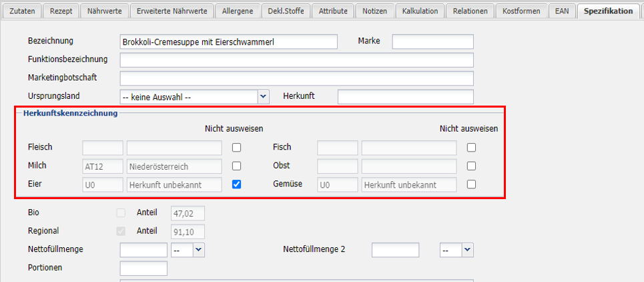Toggle Nicht ausweisen checkbox for Fisch
Screen dimensions: 644x282
tap(472, 148)
